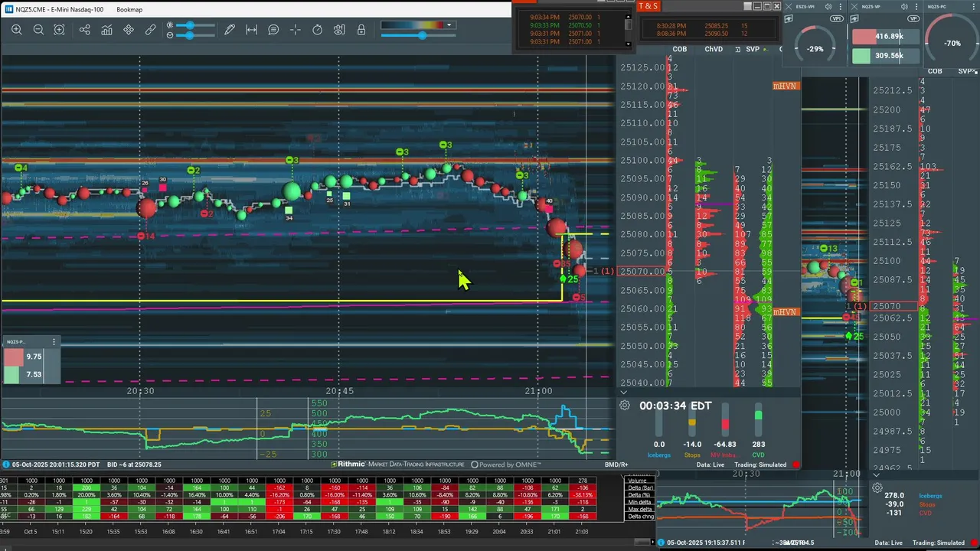Collapse the right chart widget panel chevron
The height and width of the screenshot is (551, 980).
[x=876, y=475]
